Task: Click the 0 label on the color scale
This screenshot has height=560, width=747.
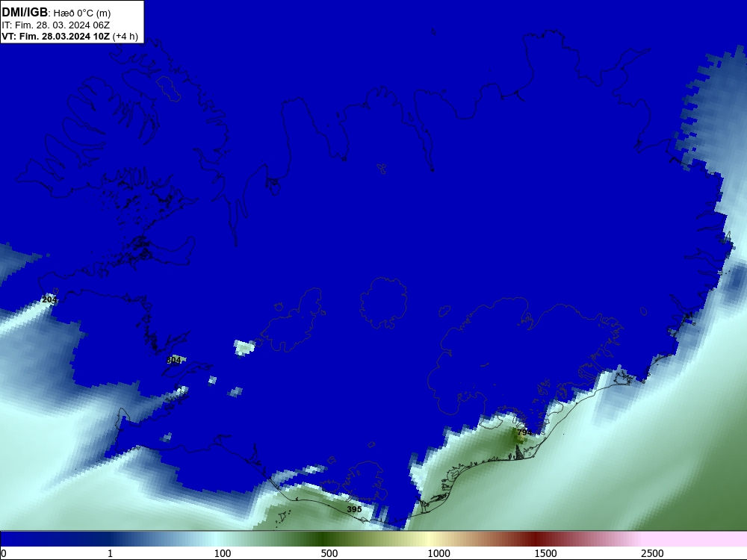Action: [4, 553]
